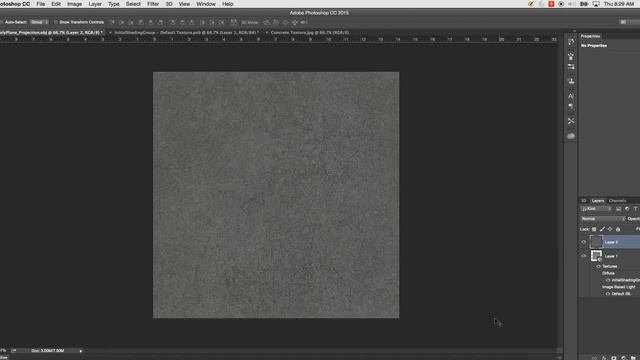Open the Filter menu
This screenshot has width=640, height=360.
pos(153,4)
